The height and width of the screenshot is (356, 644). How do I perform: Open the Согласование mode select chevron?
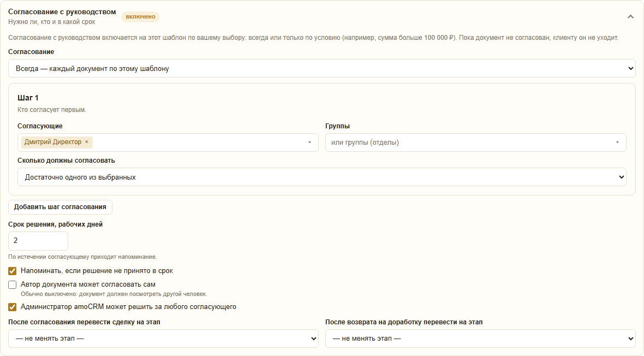(x=630, y=69)
